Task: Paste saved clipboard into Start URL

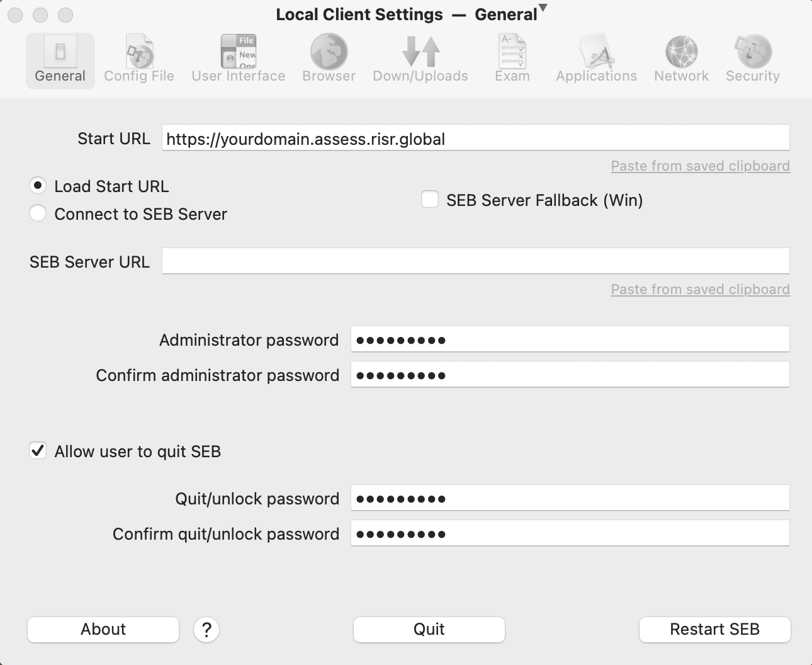Action: pyautogui.click(x=700, y=166)
